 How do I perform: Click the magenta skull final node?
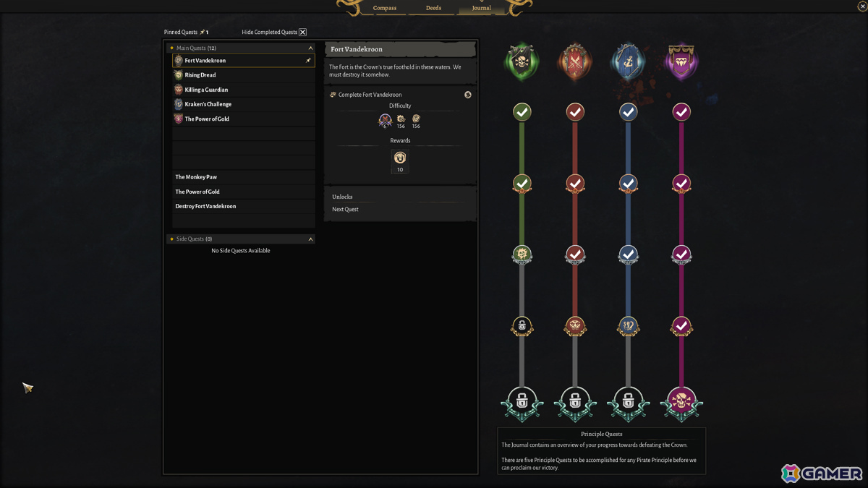(x=681, y=403)
